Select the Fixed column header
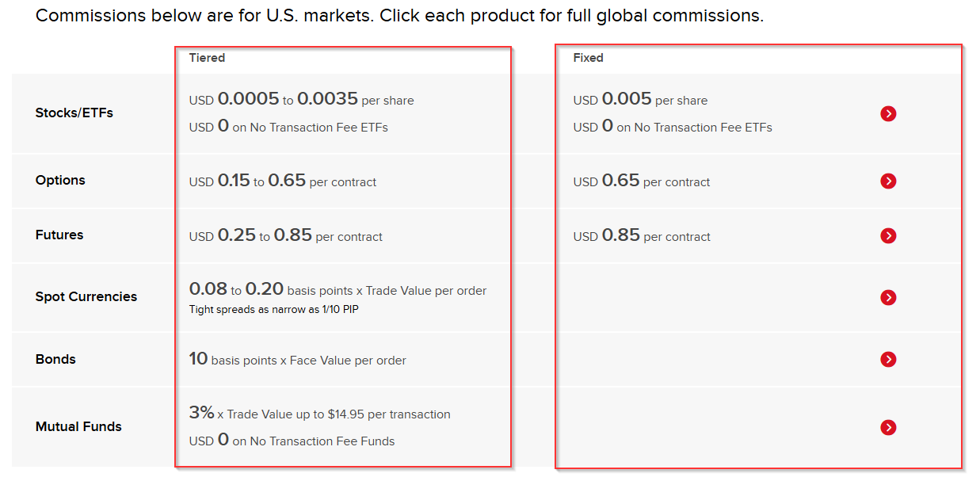The height and width of the screenshot is (481, 980). [588, 58]
